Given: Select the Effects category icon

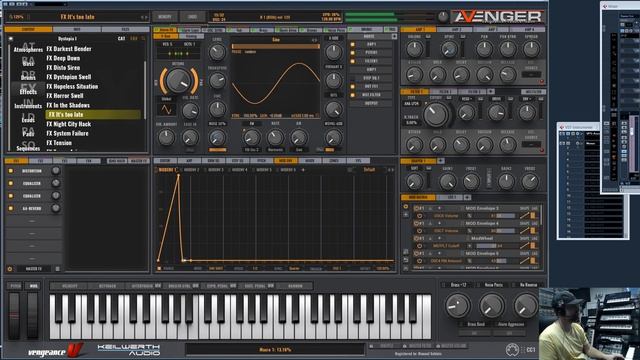Looking at the screenshot, I should tap(28, 90).
